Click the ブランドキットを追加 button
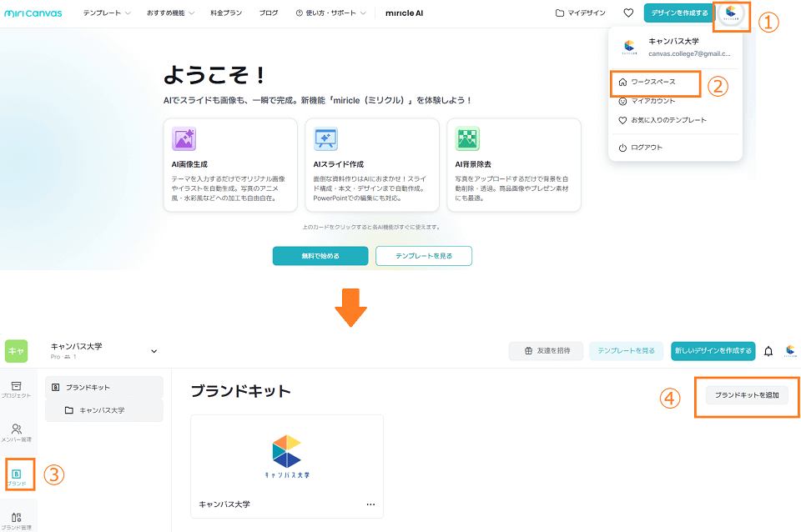801x532 pixels. click(746, 396)
